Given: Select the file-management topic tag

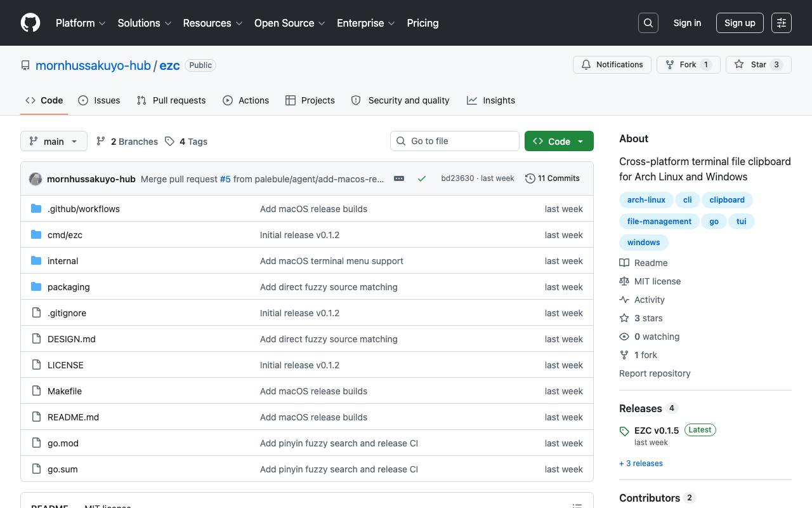Looking at the screenshot, I should point(659,222).
